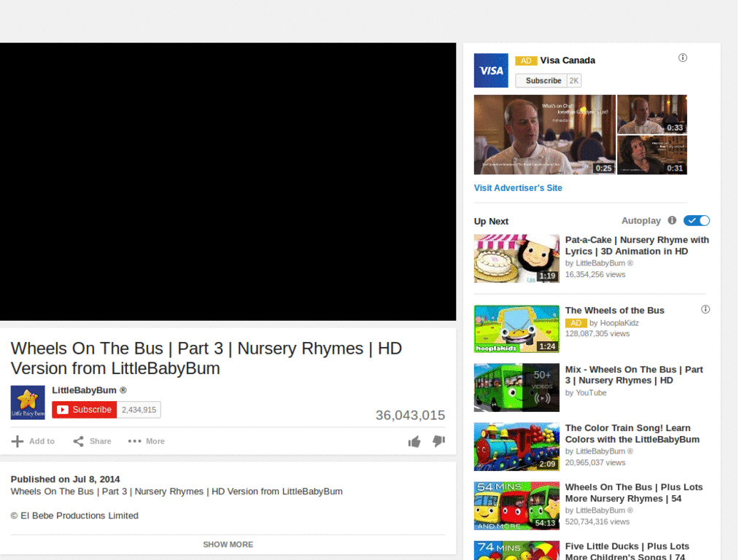
Task: Play the Visa ad 0:31 thumbnail
Action: click(651, 155)
